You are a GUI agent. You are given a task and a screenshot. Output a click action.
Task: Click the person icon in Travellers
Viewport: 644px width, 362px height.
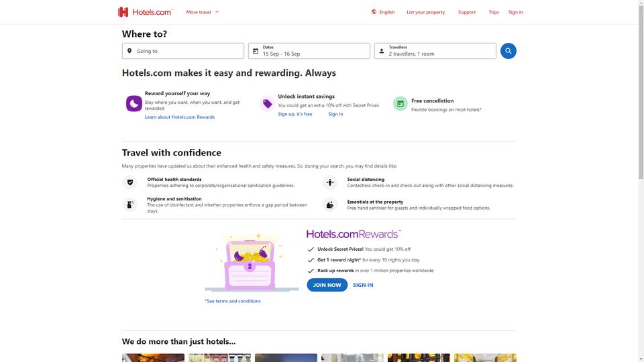click(x=382, y=51)
